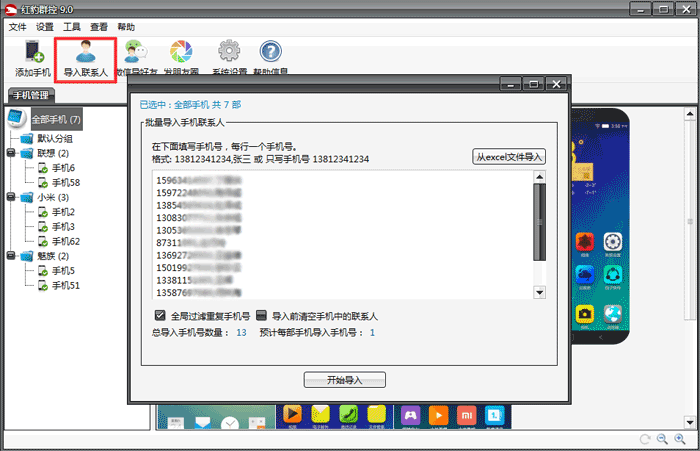Select the phone icon next to 手机6
Screen dimensions: 700x451
point(43,168)
